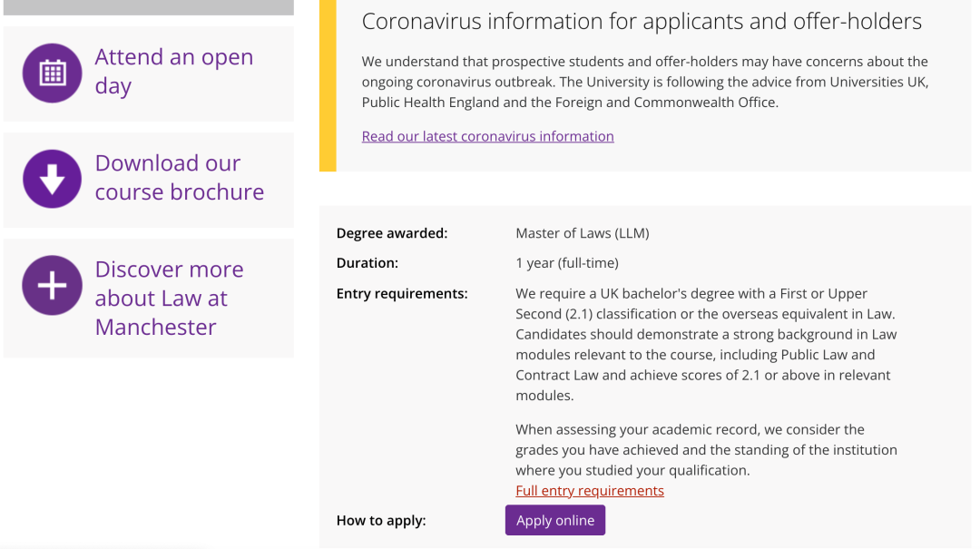This screenshot has width=980, height=549.
Task: Click the yellow accent bar beside the notice
Action: click(x=328, y=85)
